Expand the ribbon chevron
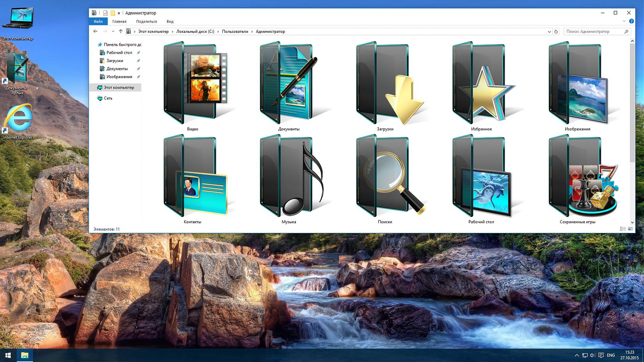The width and height of the screenshot is (644, 362). (624, 21)
